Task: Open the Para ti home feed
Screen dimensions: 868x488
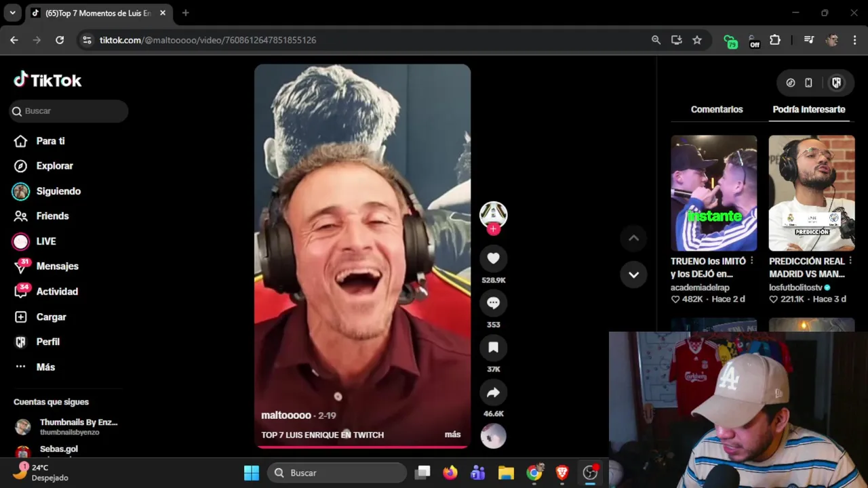Action: (x=41, y=141)
